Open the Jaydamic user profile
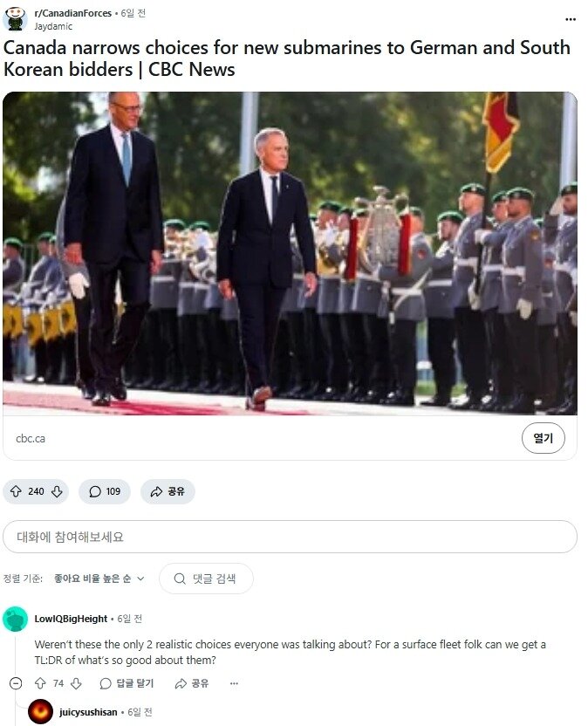This screenshot has width=588, height=726. [53, 26]
